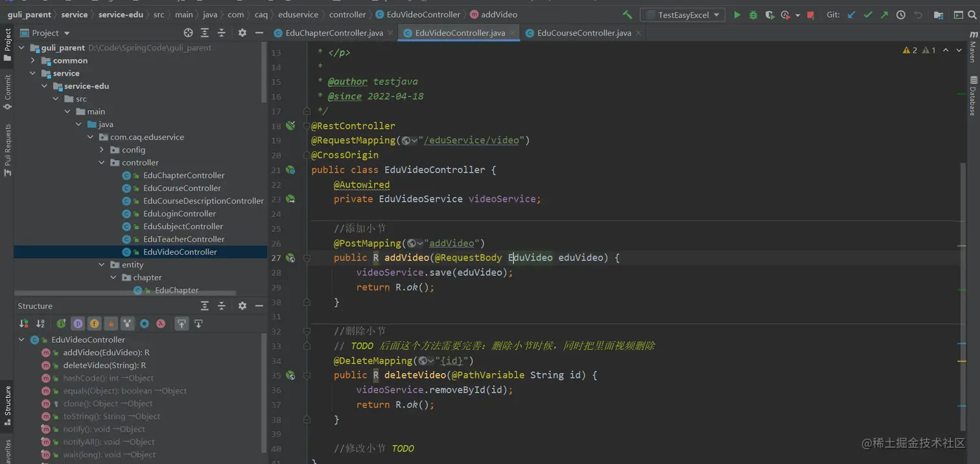Open the Database side tab
Screen dimensions: 980x464
pos(973,96)
